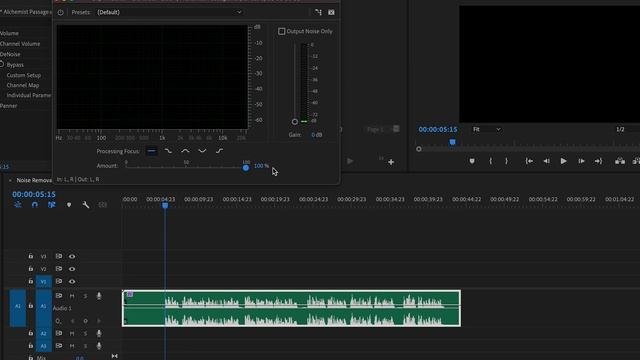This screenshot has height=360, width=640.
Task: Enable the Output Noise Only checkbox
Action: [x=282, y=31]
